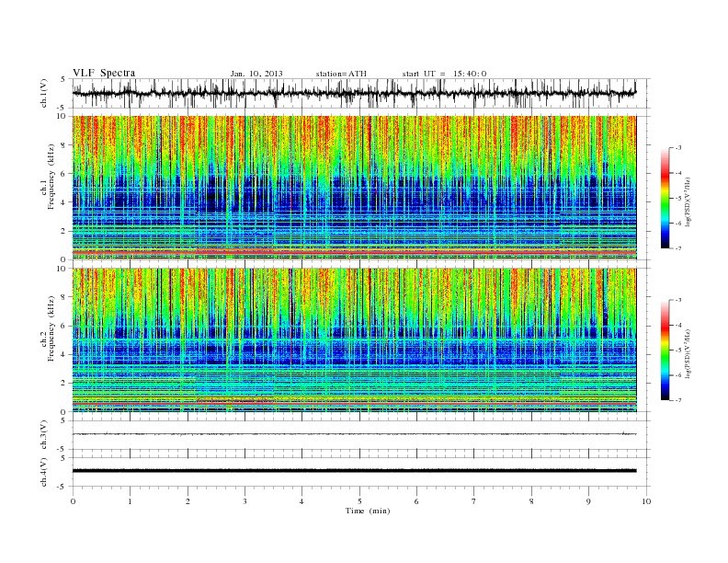Click time axis tick label "9"

(588, 501)
